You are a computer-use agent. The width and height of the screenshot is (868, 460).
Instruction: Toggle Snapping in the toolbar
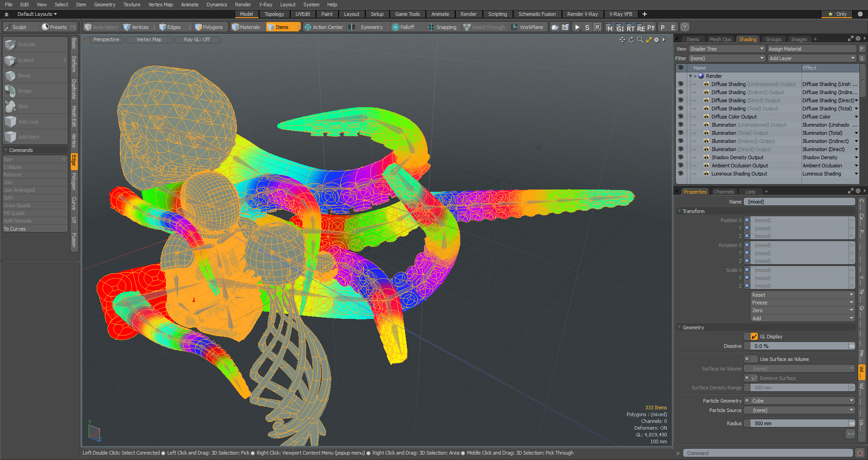pyautogui.click(x=442, y=27)
